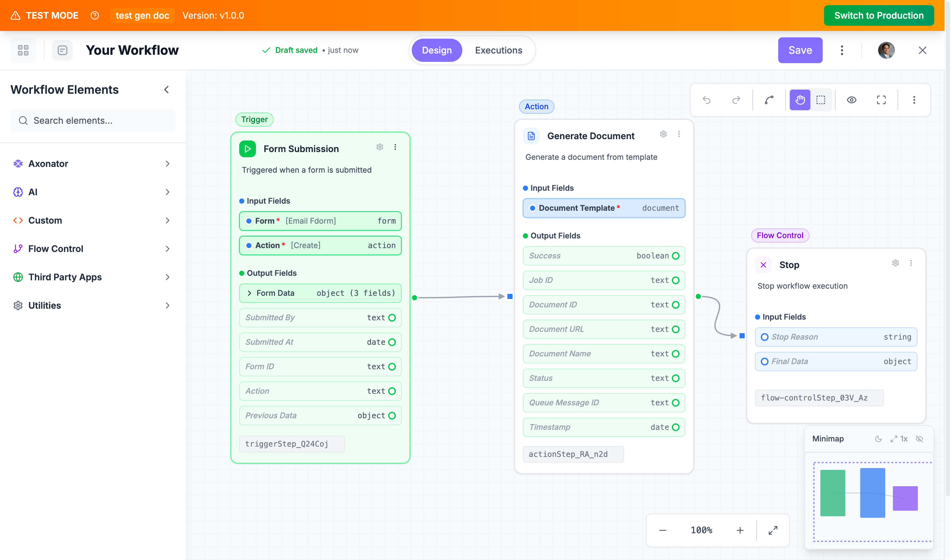Open Generate Document node settings gear

663,134
